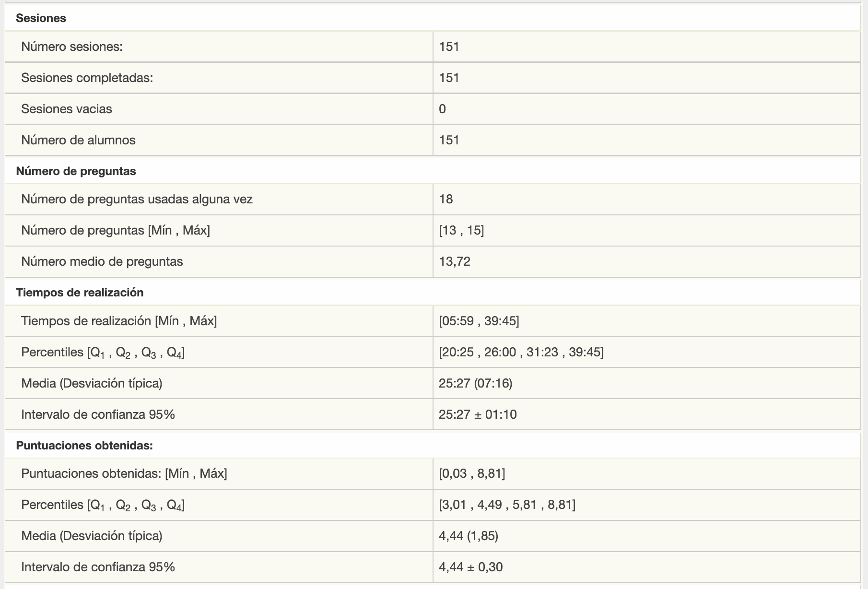The image size is (868, 589).
Task: Click the 'Número sesiones:' row label
Action: (72, 47)
